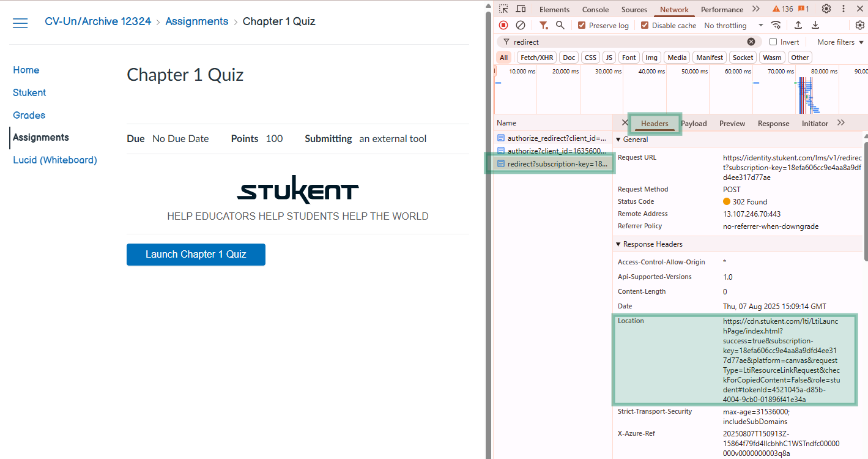
Task: Open the Lucid (Whiteboard) link
Action: (x=55, y=160)
